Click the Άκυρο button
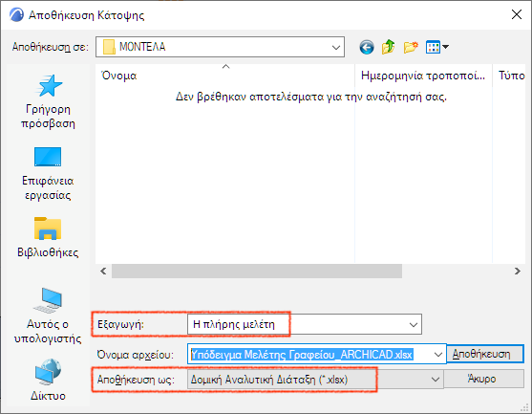 click(x=484, y=379)
